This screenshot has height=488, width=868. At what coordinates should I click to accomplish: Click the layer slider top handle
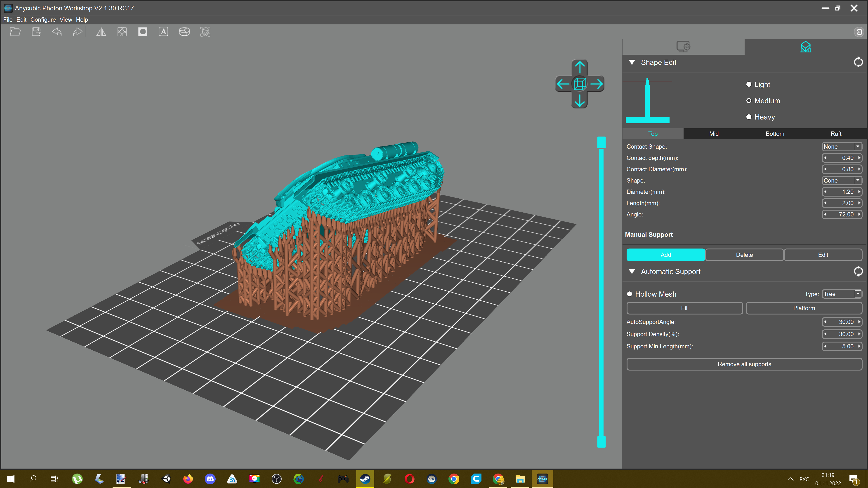tap(601, 142)
